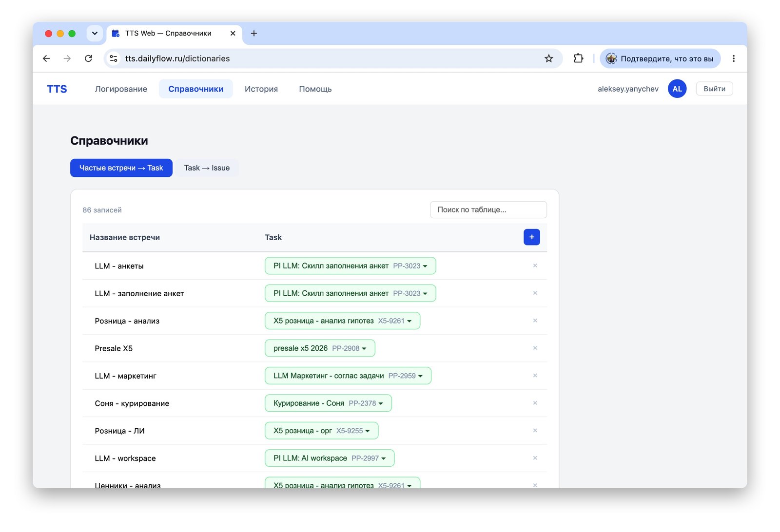
Task: Open the browser extensions puzzle icon
Action: click(578, 58)
